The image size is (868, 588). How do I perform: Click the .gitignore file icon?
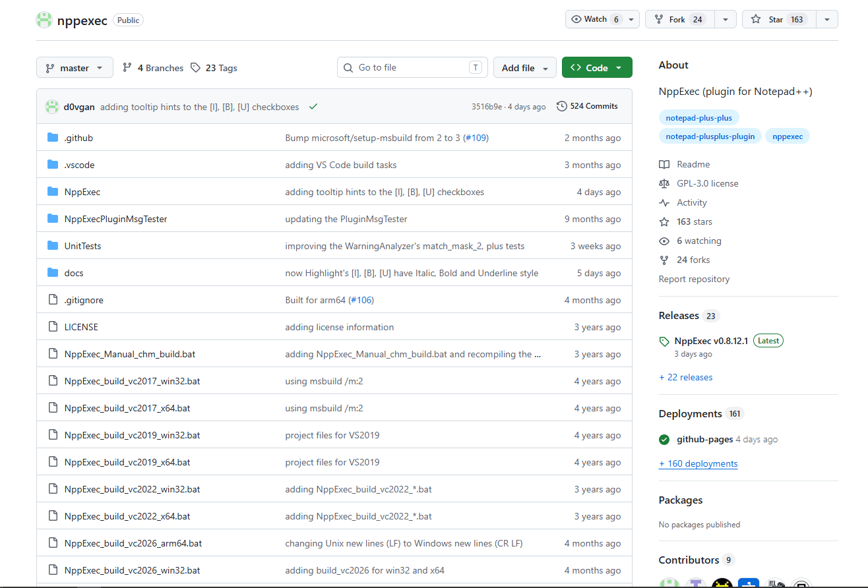coord(53,300)
